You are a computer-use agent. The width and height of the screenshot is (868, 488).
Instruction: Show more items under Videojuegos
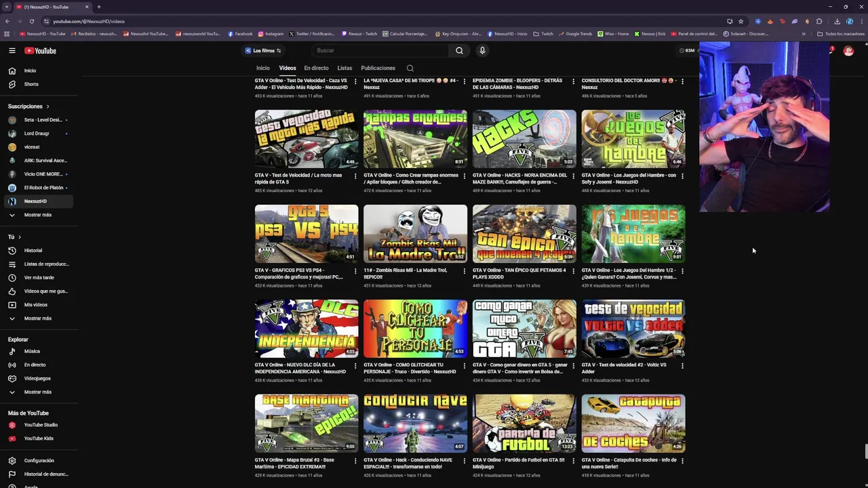point(39,392)
